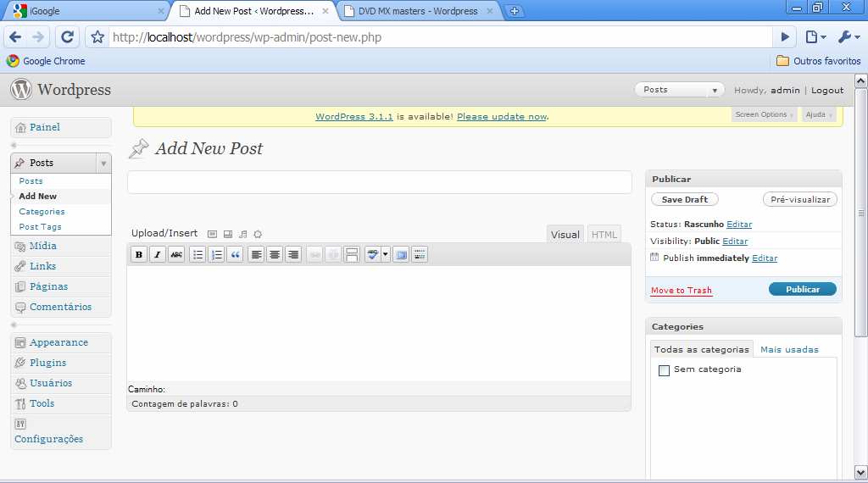Viewport: 868px width, 483px height.
Task: Open Categories submenu item
Action: (42, 211)
